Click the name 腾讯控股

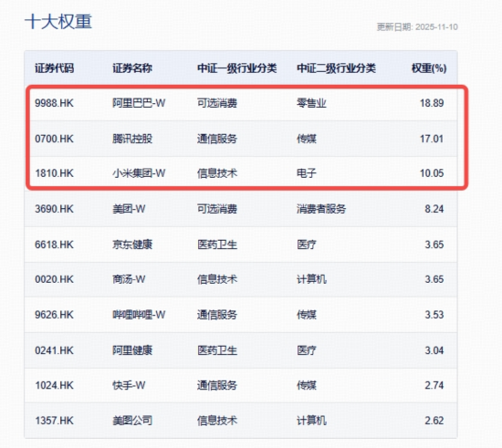(132, 139)
